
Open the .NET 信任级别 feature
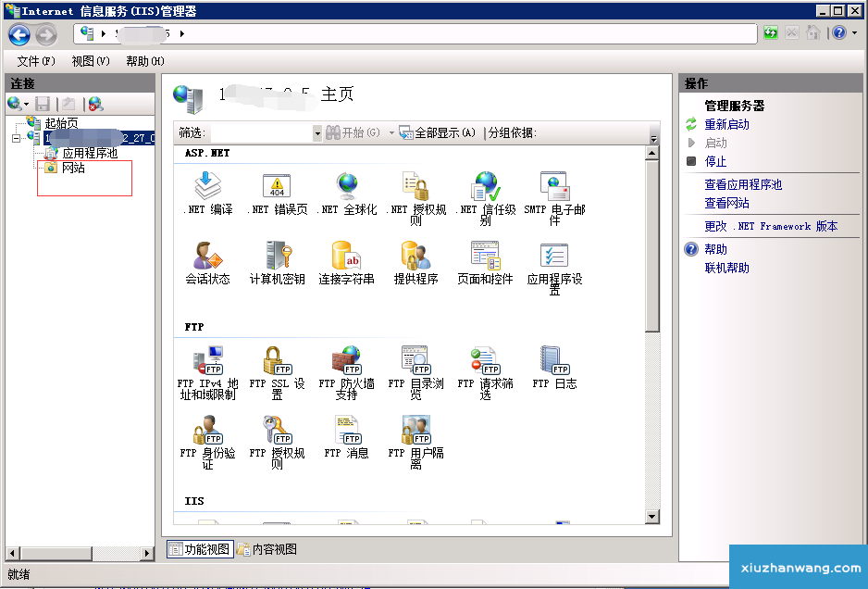pos(485,198)
